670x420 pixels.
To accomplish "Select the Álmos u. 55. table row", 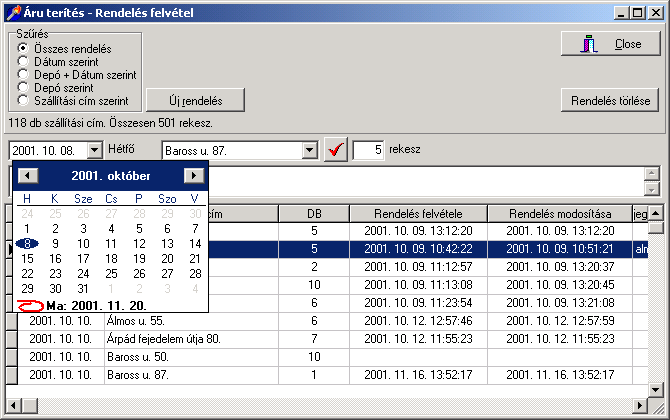I will (136, 321).
